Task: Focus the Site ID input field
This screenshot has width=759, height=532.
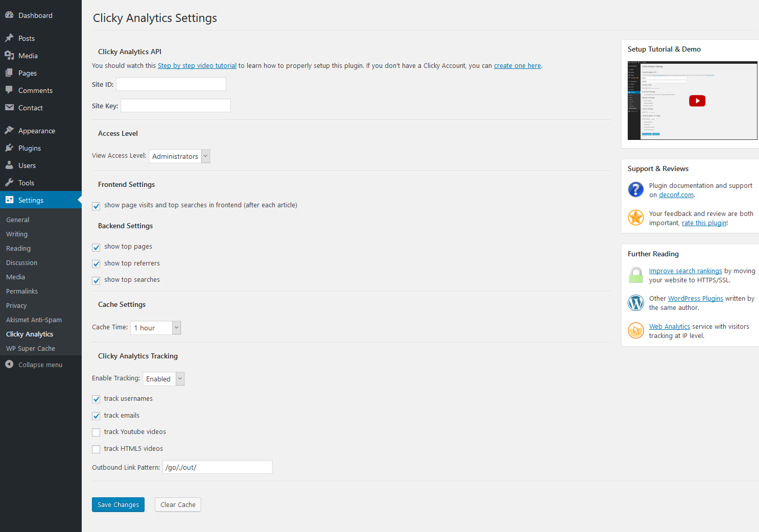Action: [x=171, y=84]
